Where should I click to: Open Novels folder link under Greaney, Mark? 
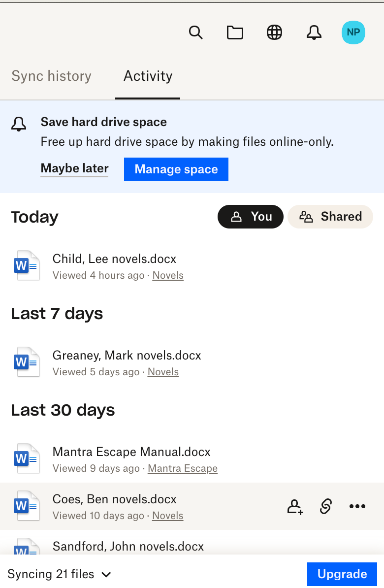(163, 372)
